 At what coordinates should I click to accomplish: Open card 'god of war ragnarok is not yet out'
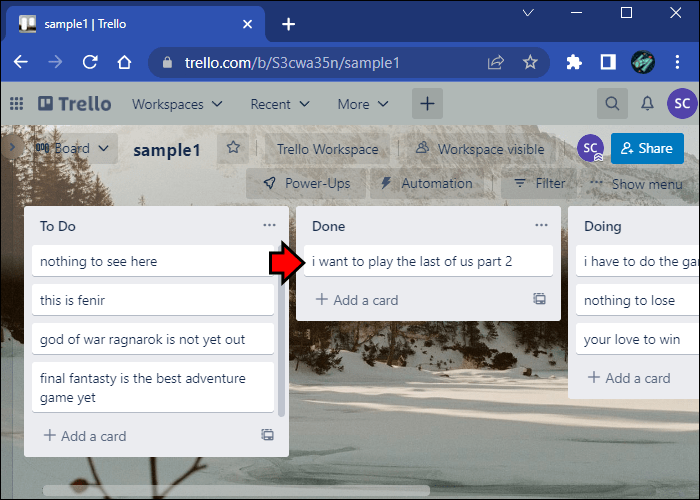(153, 339)
